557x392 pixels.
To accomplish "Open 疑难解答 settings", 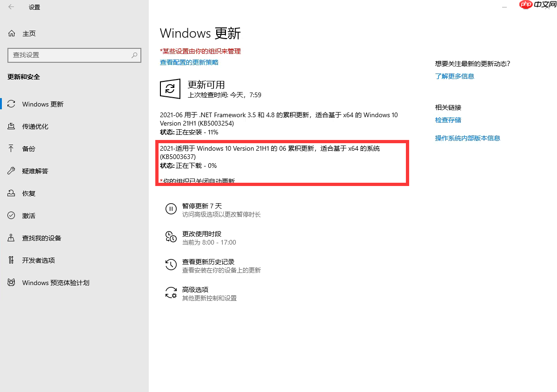I will [x=34, y=171].
